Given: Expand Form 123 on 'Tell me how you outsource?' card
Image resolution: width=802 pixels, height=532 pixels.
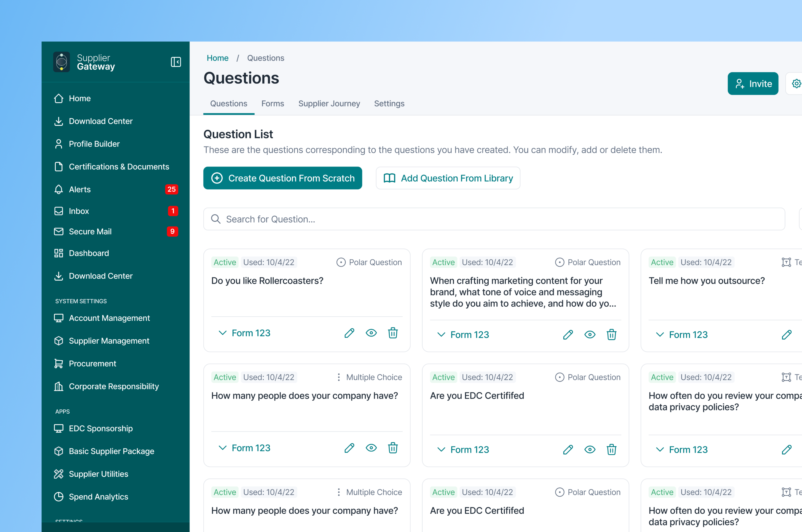Looking at the screenshot, I should pyautogui.click(x=682, y=335).
